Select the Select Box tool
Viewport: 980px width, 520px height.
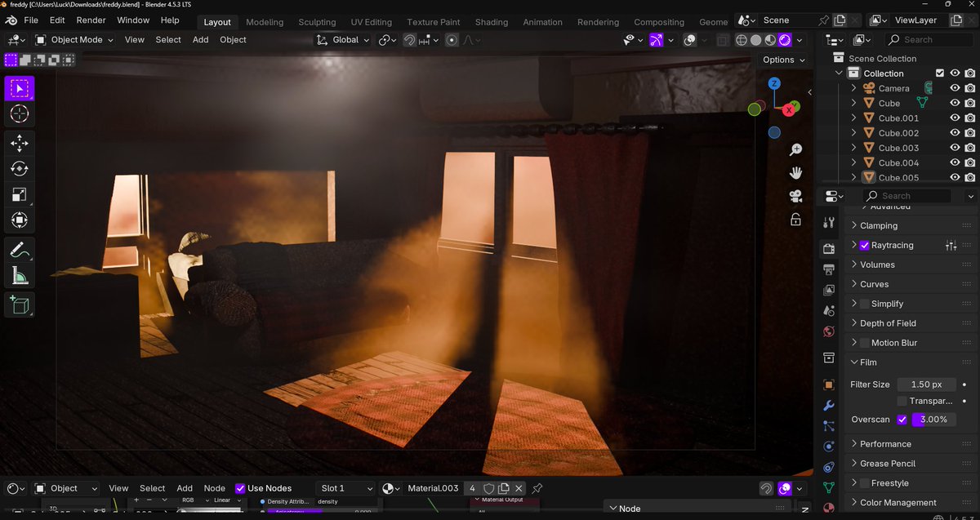(x=20, y=88)
